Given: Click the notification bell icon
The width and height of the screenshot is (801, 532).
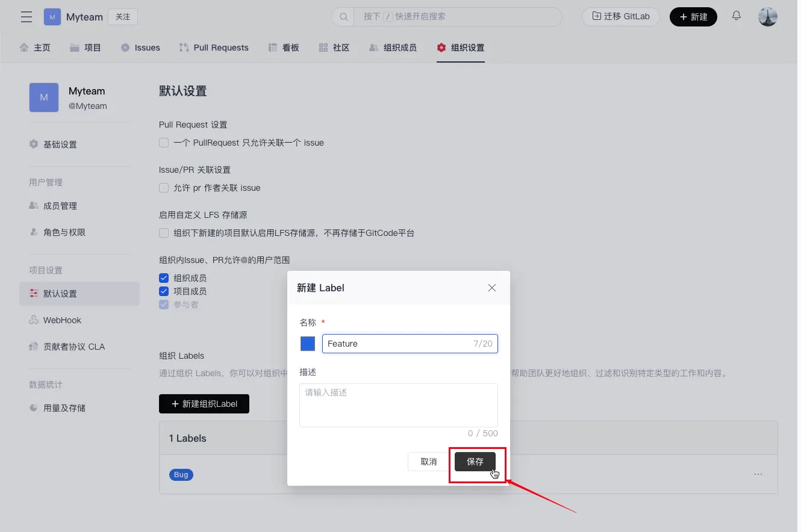Looking at the screenshot, I should (x=736, y=16).
